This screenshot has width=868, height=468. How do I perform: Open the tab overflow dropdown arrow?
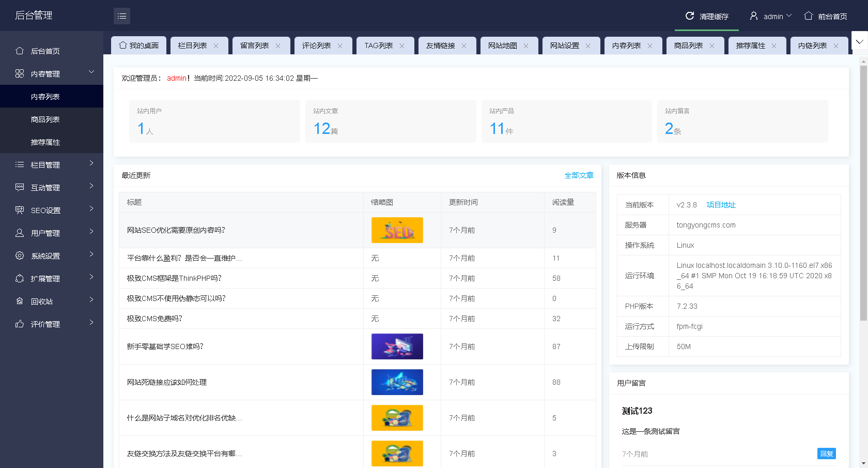pos(859,41)
